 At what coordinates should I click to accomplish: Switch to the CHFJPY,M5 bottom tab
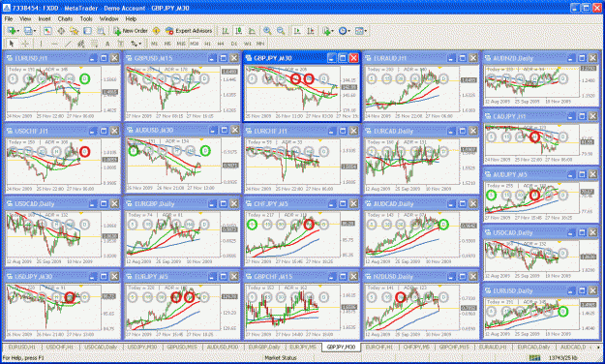tap(416, 347)
